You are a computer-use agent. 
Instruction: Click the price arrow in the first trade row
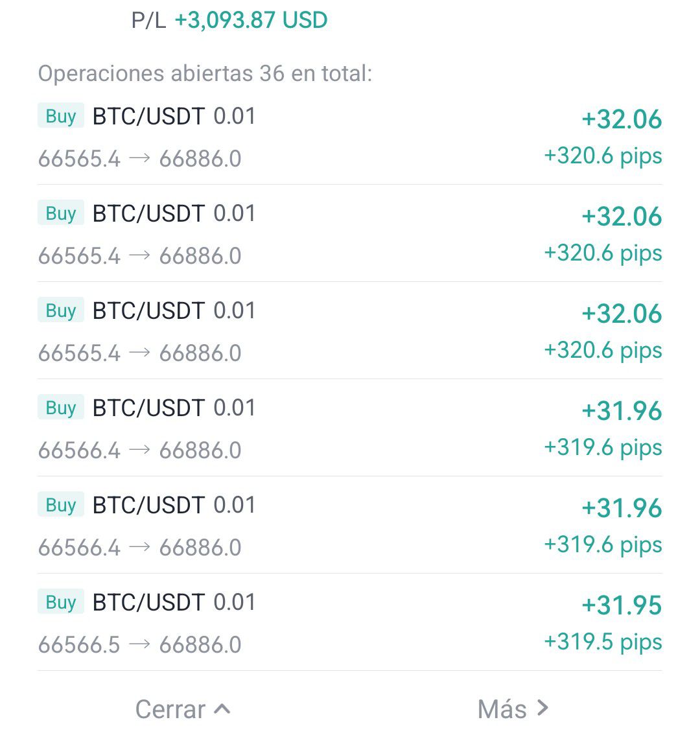pyautogui.click(x=139, y=158)
